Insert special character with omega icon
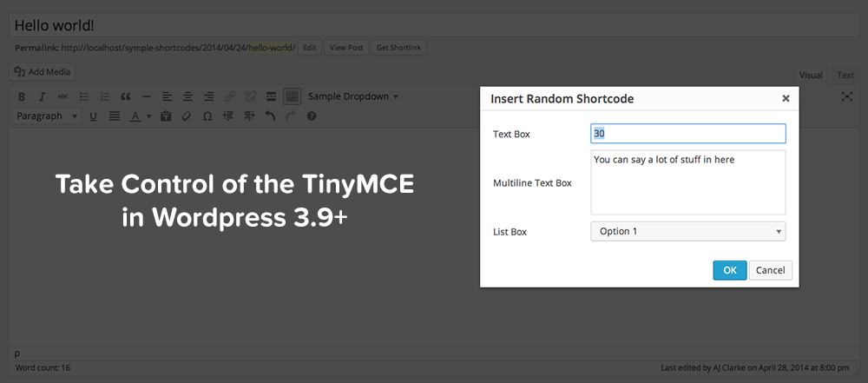Image resolution: width=868 pixels, height=383 pixels. pyautogui.click(x=207, y=116)
